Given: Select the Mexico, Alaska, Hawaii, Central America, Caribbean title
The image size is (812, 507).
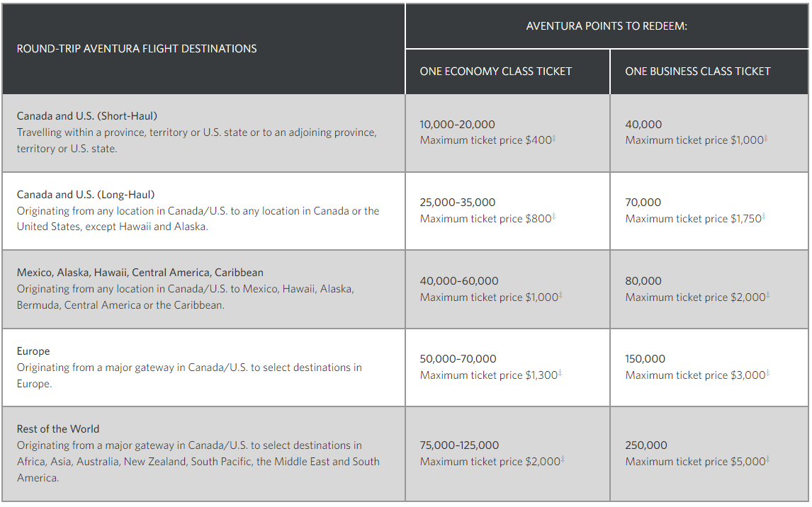Looking at the screenshot, I should tap(140, 273).
